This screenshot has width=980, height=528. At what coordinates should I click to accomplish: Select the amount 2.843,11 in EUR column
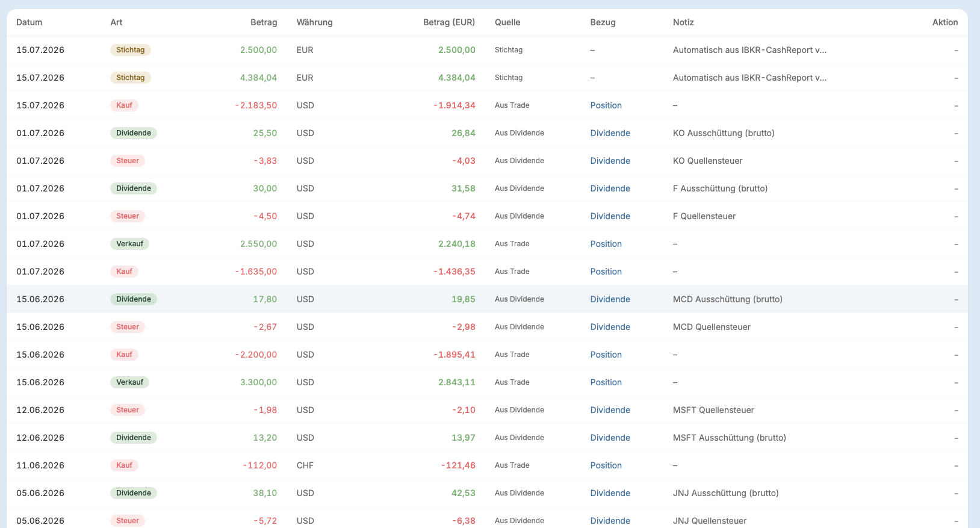[457, 382]
